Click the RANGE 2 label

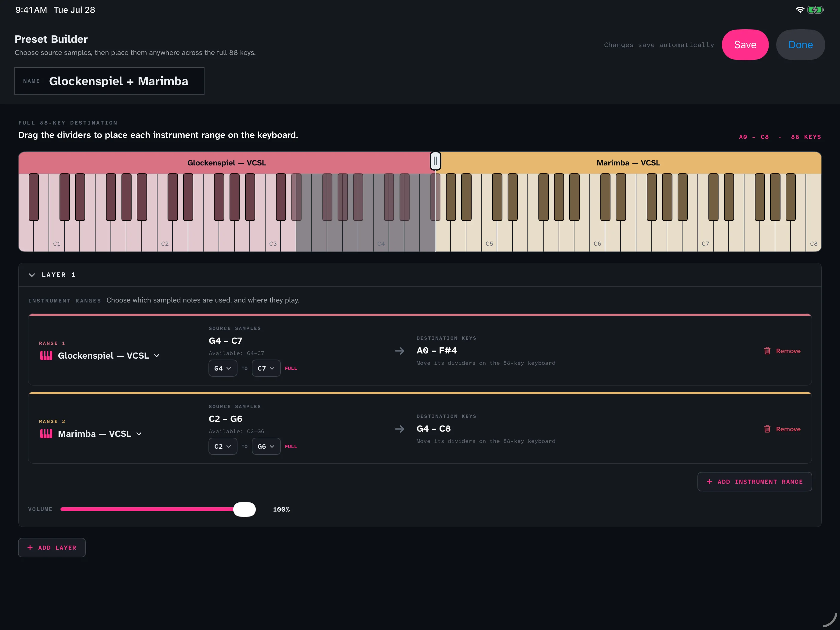52,422
